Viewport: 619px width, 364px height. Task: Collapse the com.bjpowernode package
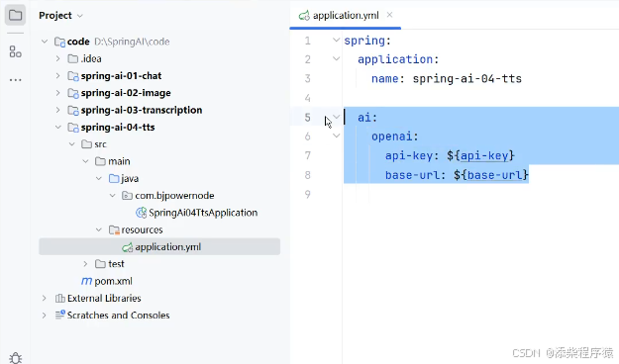(x=113, y=196)
